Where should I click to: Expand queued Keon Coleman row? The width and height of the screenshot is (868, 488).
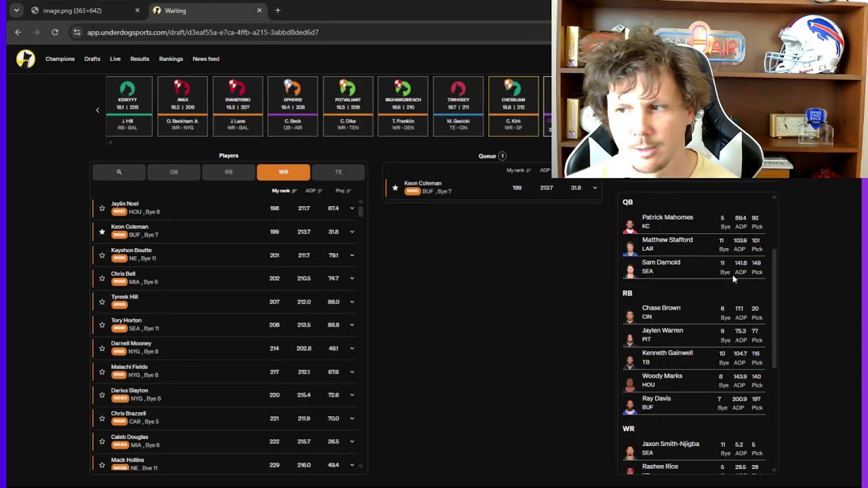point(595,188)
